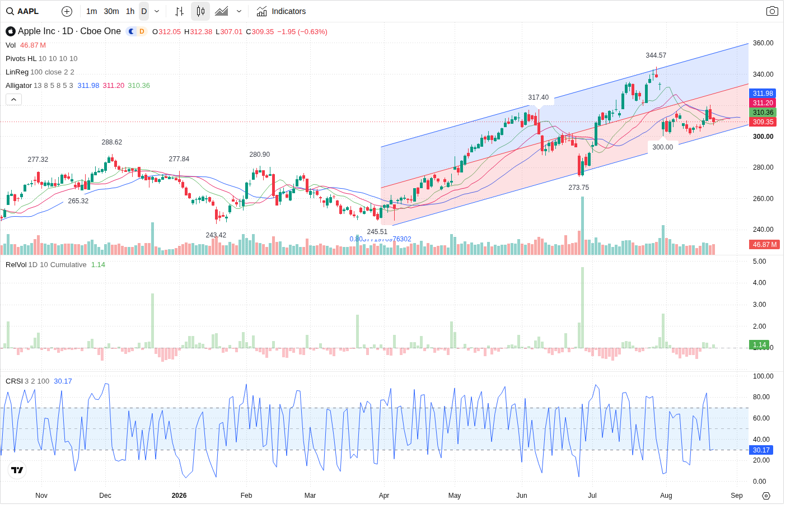795x532 pixels.
Task: Click the 2026 year on time axis
Action: 179,496
